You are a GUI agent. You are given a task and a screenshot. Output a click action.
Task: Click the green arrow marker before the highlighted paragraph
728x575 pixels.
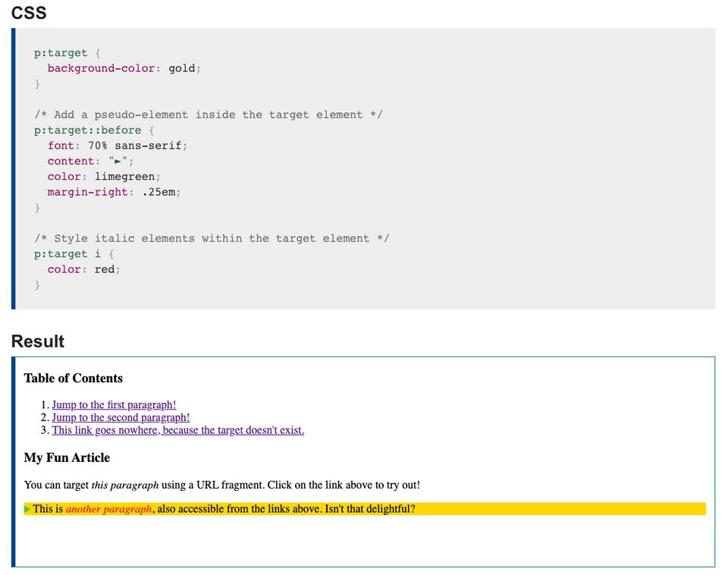[27, 509]
